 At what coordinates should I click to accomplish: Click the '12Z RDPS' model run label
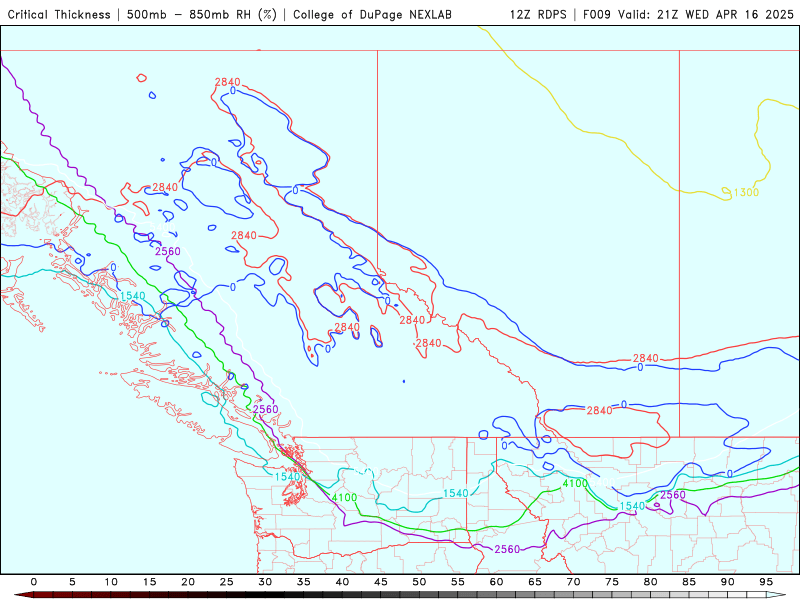click(538, 14)
